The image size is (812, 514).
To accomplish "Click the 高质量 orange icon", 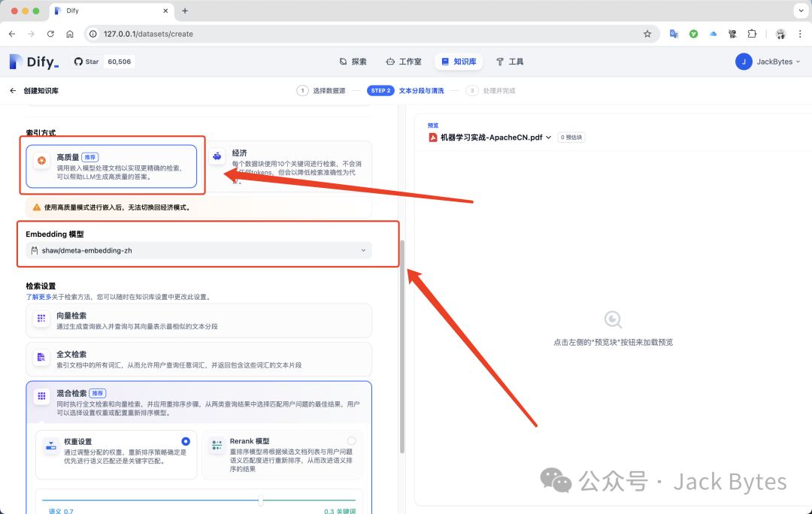I will (42, 161).
